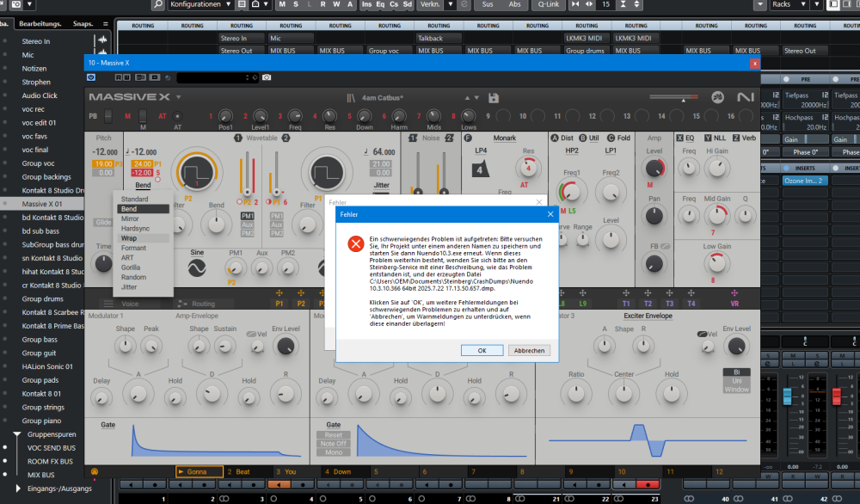860x504 pixels.
Task: Click the Sine wave oscillator icon
Action: (197, 267)
